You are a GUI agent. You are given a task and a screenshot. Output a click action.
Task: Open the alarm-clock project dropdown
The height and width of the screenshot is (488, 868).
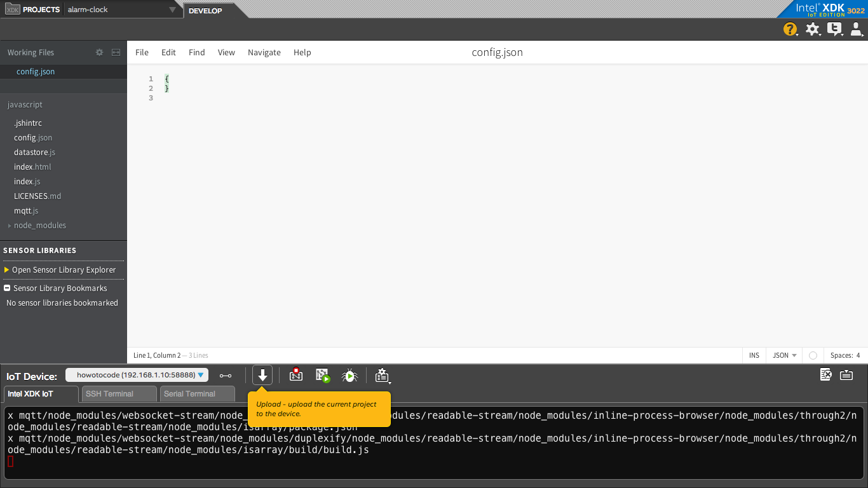coord(122,10)
